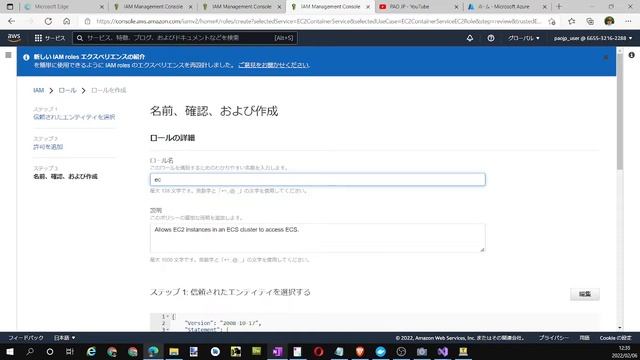The width and height of the screenshot is (640, 360).
Task: Click into the description textarea
Action: pos(318,238)
